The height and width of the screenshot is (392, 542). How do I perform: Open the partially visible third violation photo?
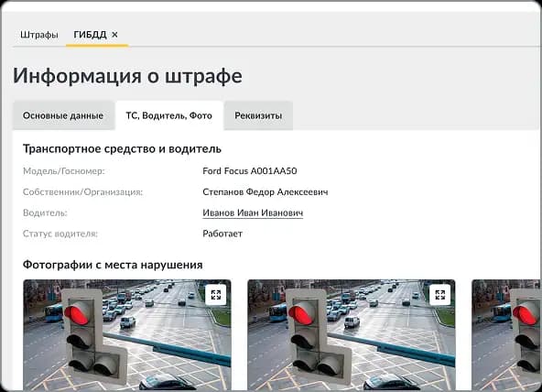505,335
